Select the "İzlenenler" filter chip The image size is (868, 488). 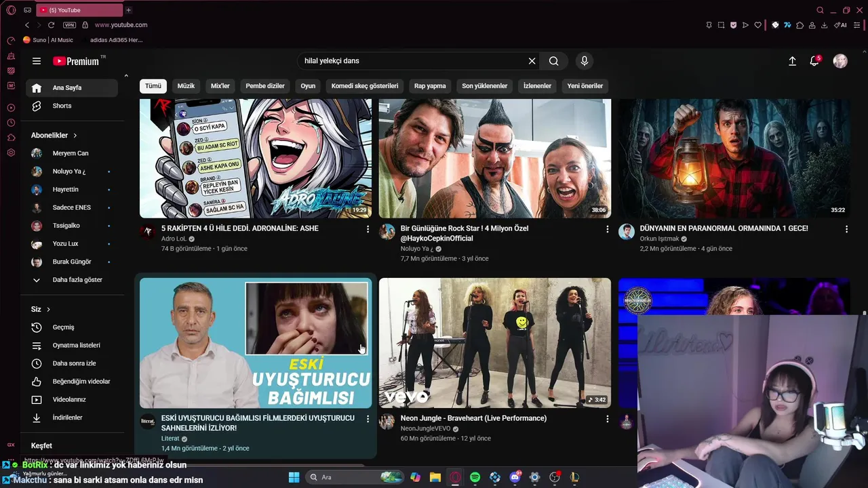(x=537, y=86)
